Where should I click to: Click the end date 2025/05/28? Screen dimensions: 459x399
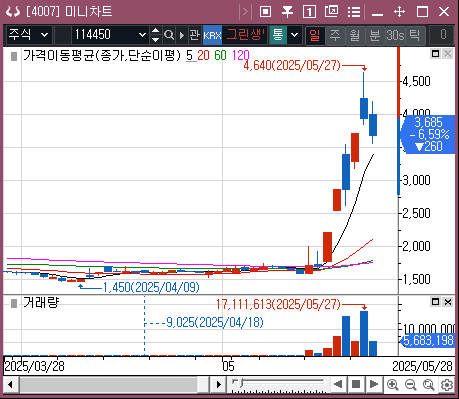(x=423, y=366)
